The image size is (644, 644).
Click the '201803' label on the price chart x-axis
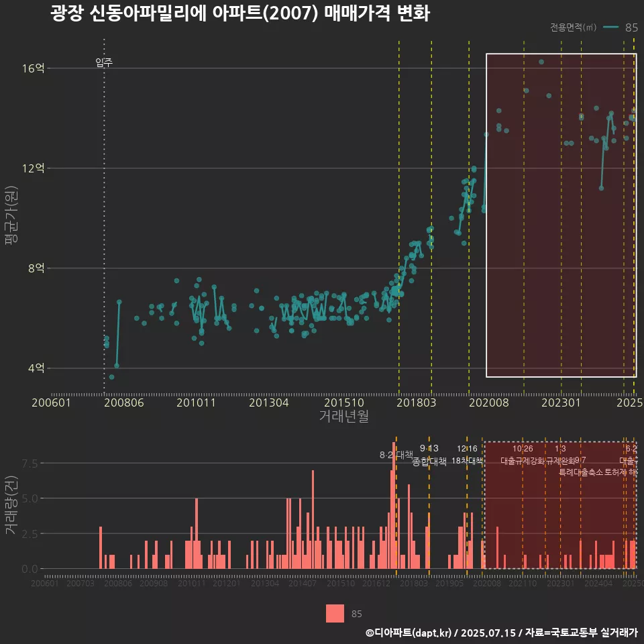[x=416, y=402]
